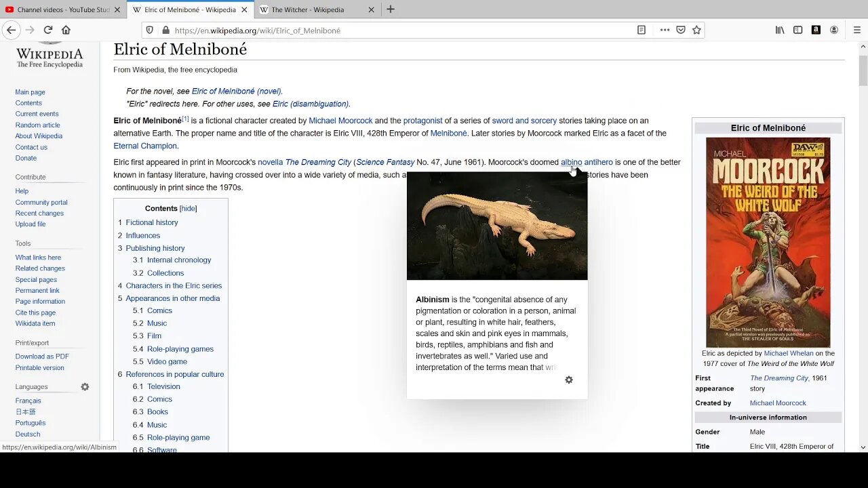The image size is (868, 488).
Task: Open Printable version link
Action: (40, 368)
